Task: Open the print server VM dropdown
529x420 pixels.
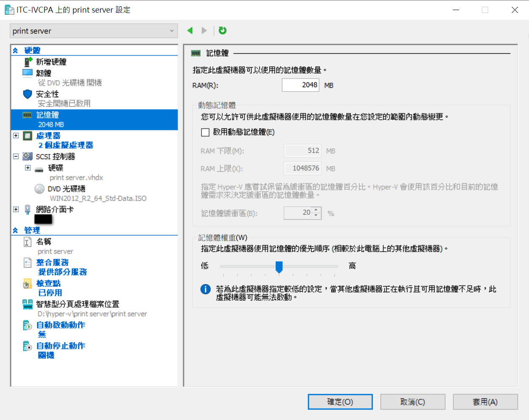Action: 93,31
